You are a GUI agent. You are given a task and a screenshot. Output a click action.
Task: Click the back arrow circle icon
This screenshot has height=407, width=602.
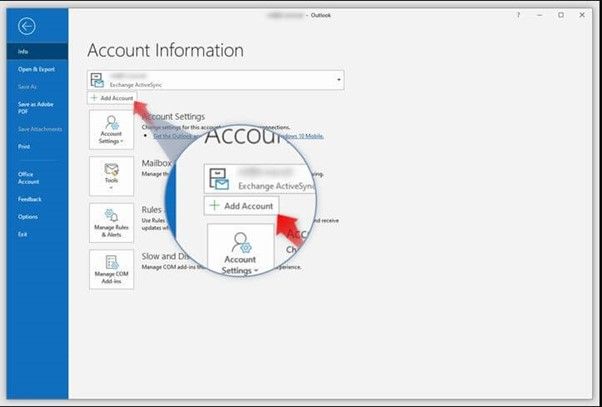tap(27, 27)
